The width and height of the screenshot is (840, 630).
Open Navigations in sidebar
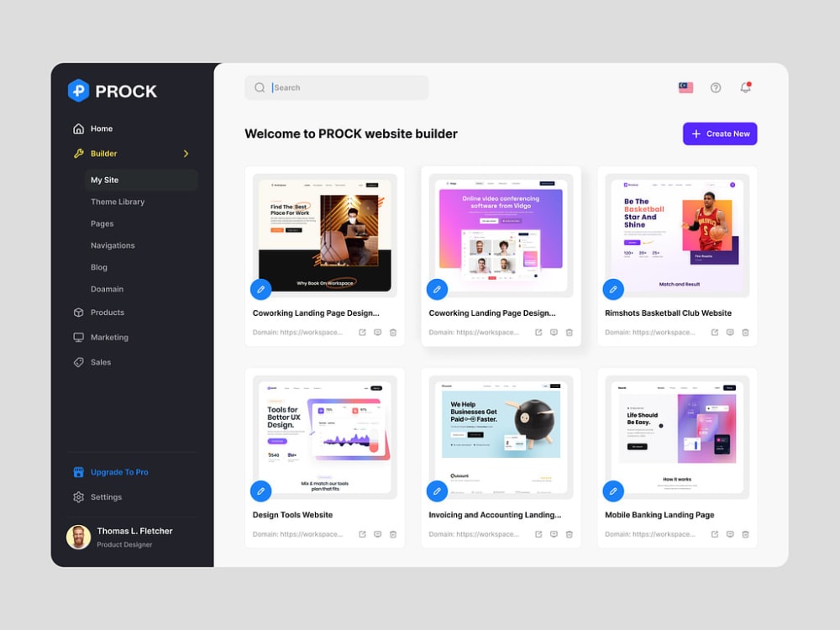coord(113,245)
